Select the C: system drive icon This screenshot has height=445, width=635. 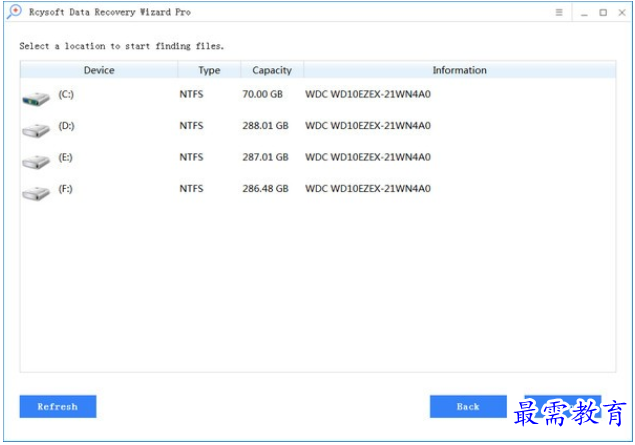(36, 99)
